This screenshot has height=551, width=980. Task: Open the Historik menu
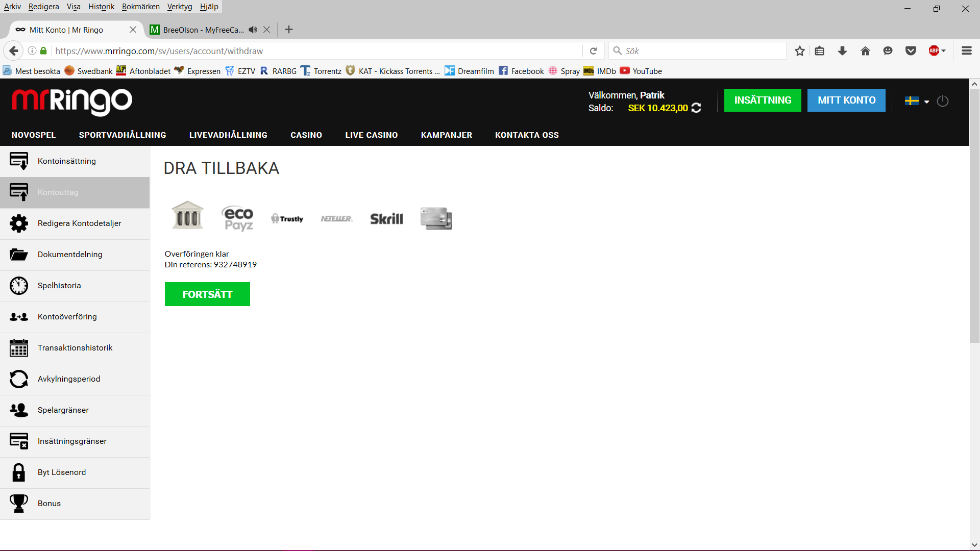coord(101,7)
